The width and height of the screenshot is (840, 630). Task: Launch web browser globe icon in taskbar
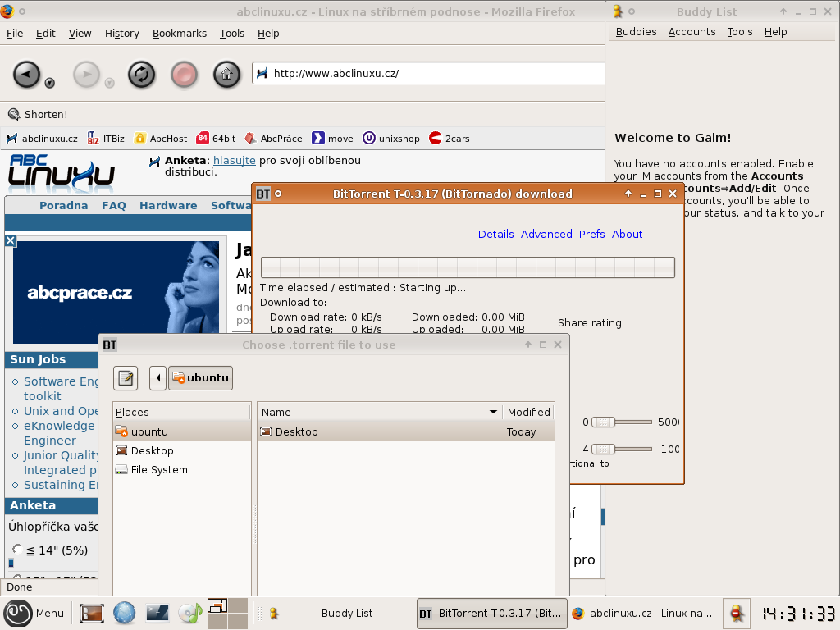[125, 614]
